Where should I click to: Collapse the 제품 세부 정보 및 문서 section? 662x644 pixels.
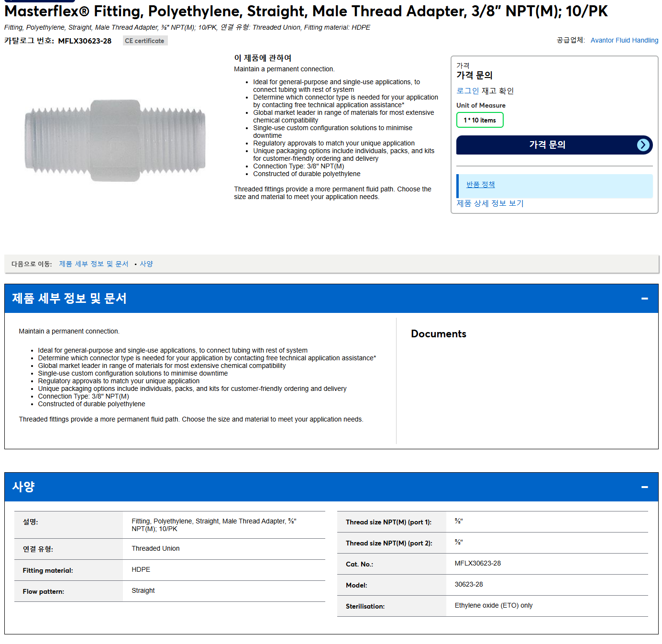644,299
